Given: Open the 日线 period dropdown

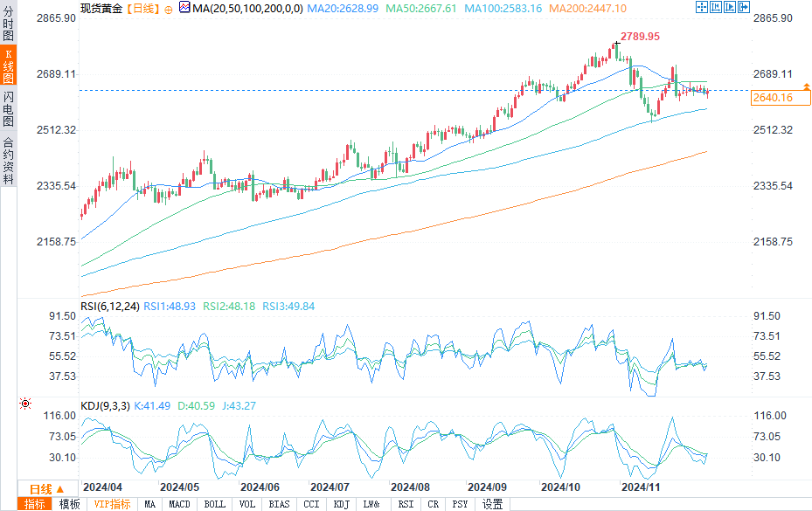Looking at the screenshot, I should click(x=40, y=489).
